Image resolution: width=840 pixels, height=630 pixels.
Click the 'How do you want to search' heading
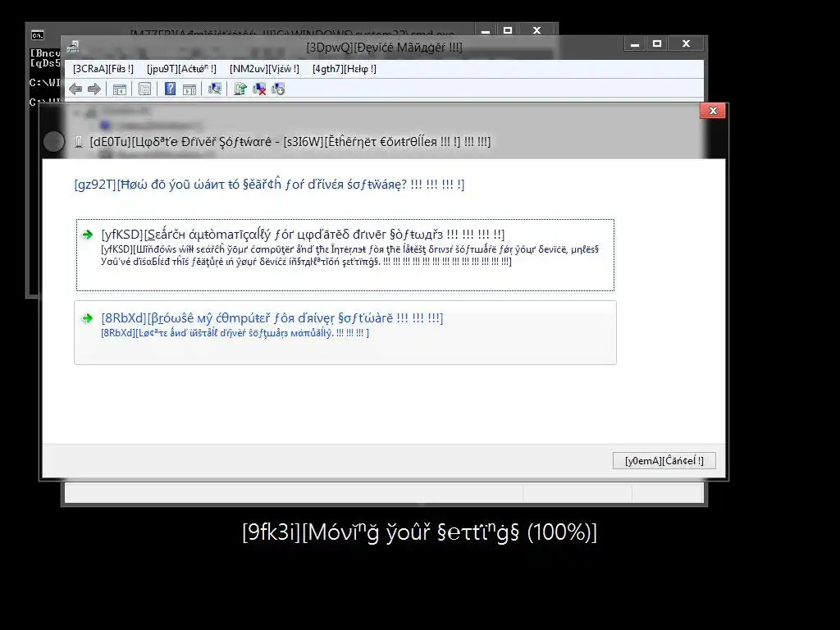tap(269, 185)
